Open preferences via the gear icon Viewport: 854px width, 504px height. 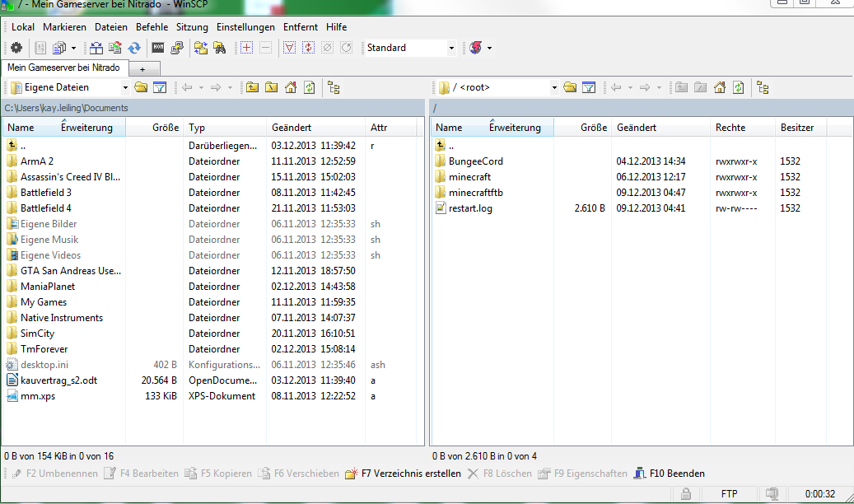[x=16, y=48]
